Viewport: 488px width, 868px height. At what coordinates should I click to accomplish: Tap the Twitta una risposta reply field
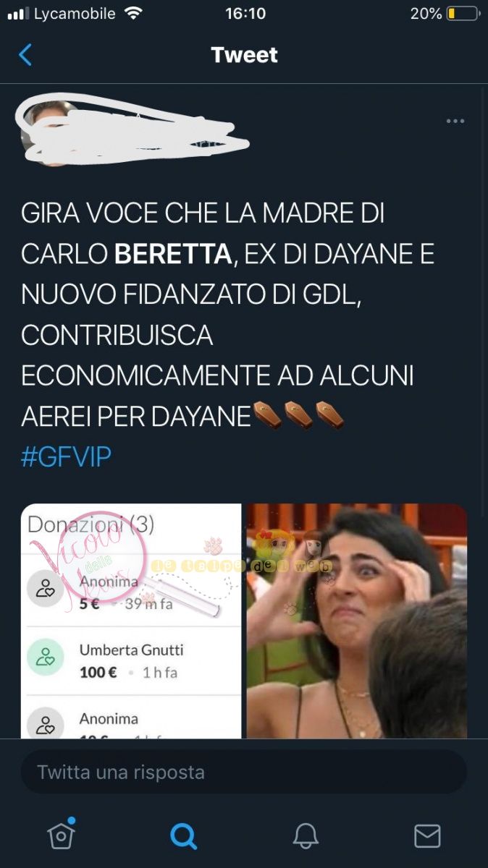click(x=244, y=772)
